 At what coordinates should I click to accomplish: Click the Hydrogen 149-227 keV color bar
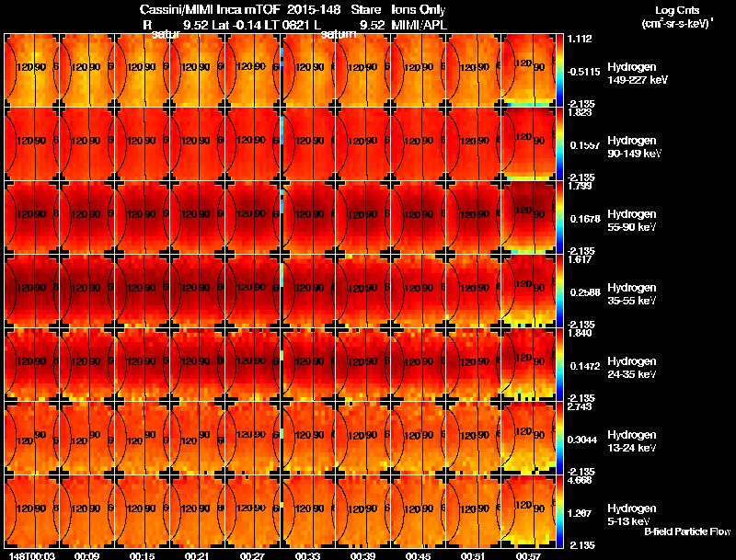click(x=559, y=71)
